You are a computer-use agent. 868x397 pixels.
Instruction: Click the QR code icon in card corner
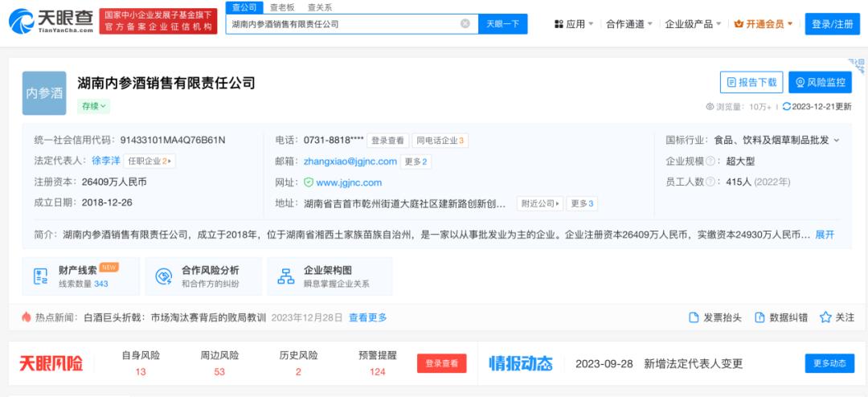click(x=857, y=66)
